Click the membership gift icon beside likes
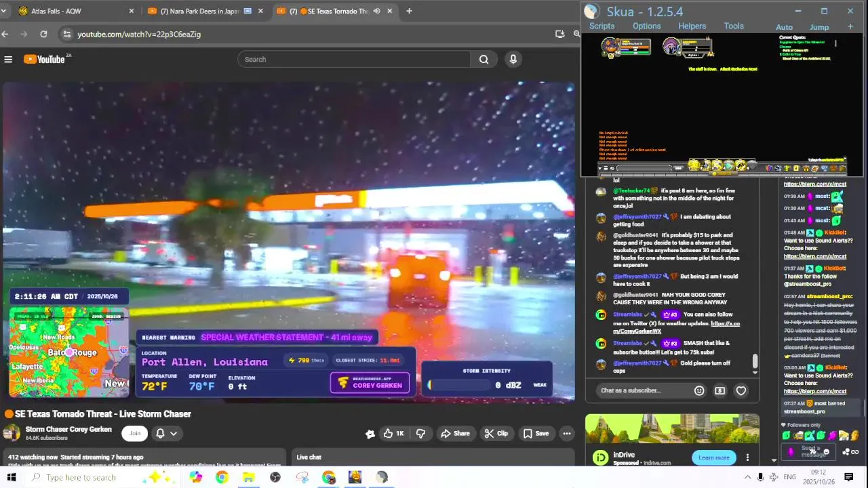This screenshot has height=488, width=868. [370, 434]
